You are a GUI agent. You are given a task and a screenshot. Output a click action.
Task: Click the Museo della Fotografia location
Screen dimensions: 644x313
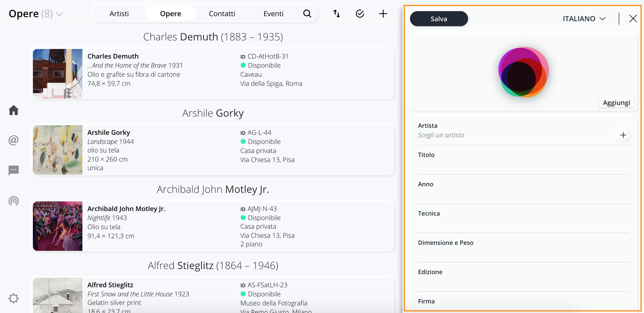click(274, 303)
